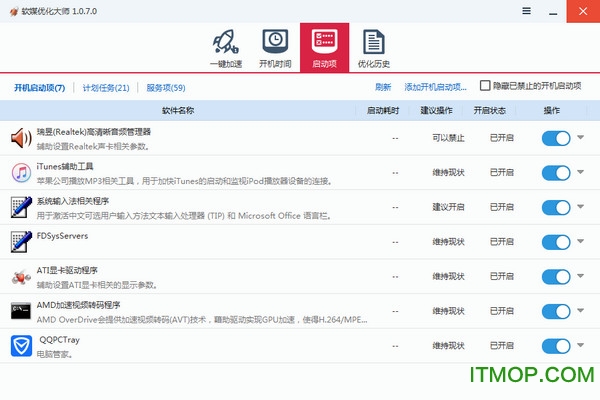
Task: Toggle 系统输入法相关程序 startup switch
Action: 556,207
